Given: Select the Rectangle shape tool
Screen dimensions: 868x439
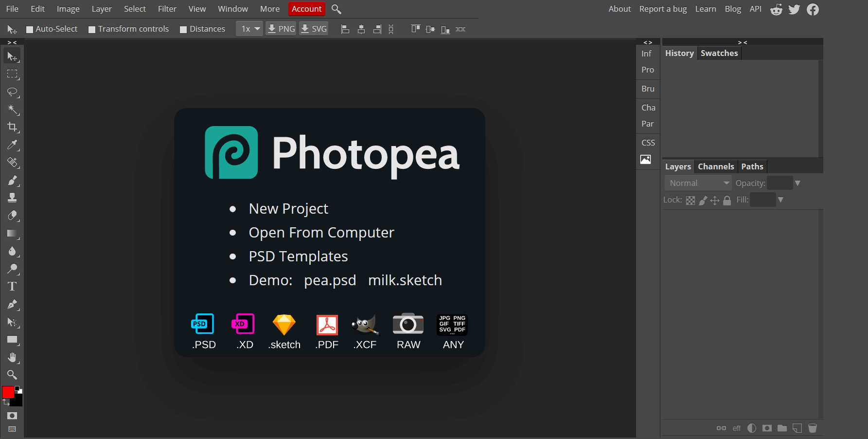Looking at the screenshot, I should click(x=12, y=340).
